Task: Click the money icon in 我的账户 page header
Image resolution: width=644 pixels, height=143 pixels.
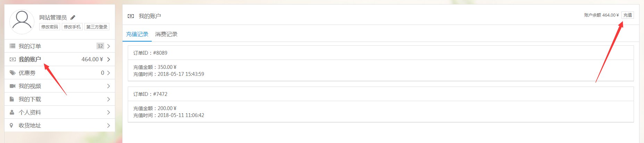Action: tap(131, 16)
